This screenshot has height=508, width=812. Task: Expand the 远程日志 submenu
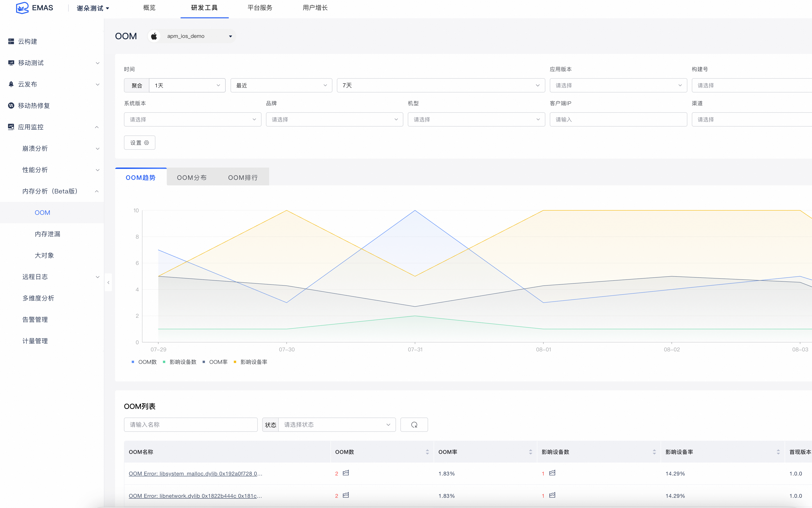pos(97,277)
